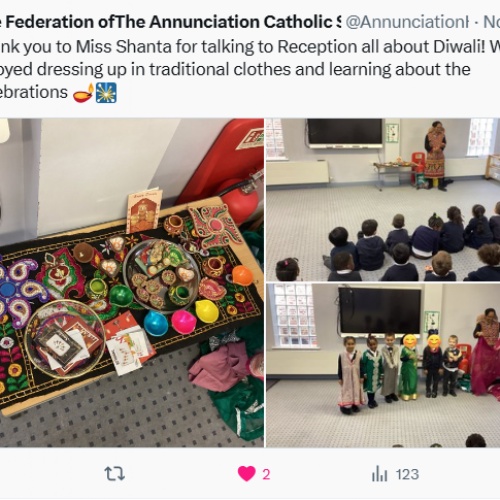500x500 pixels.
Task: Click the post date next to handle
Action: coord(492,22)
